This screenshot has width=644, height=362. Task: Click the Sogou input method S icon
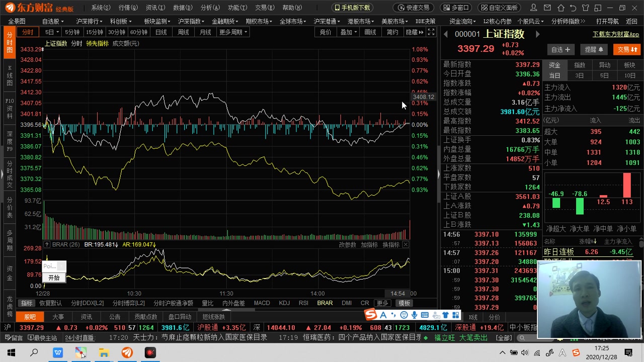coord(371,315)
